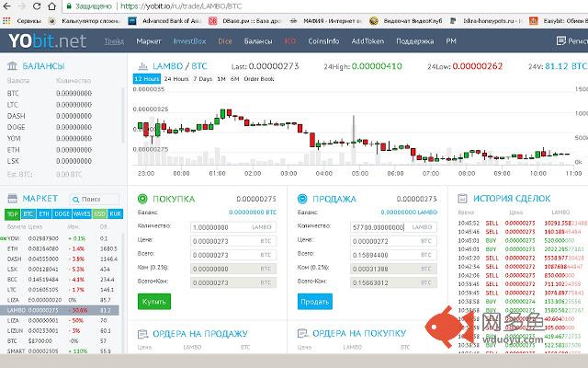Open Балансы in the top menu

258,41
